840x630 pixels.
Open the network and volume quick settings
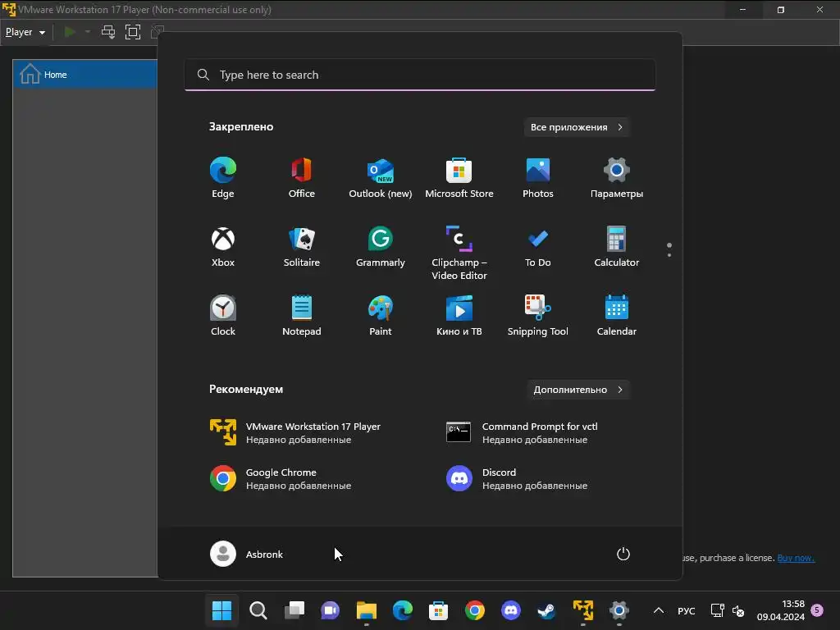coord(727,610)
